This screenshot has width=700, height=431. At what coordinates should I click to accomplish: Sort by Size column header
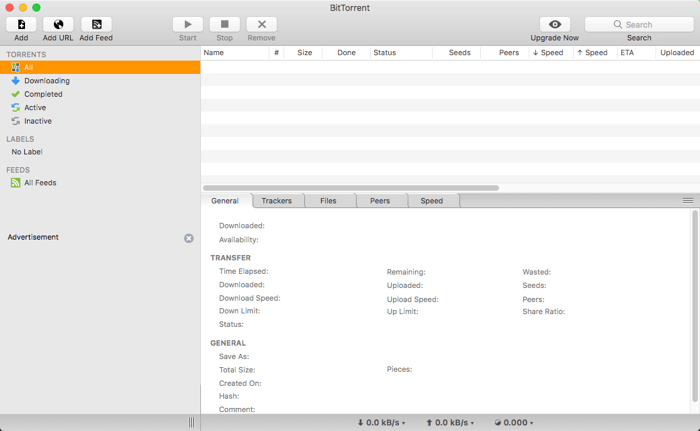[x=304, y=53]
